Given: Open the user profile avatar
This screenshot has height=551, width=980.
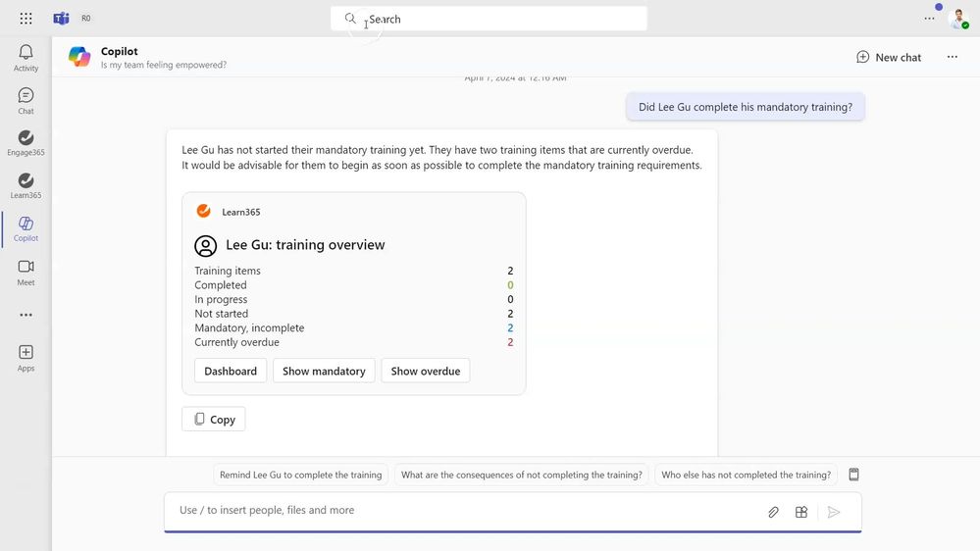Looking at the screenshot, I should [958, 19].
